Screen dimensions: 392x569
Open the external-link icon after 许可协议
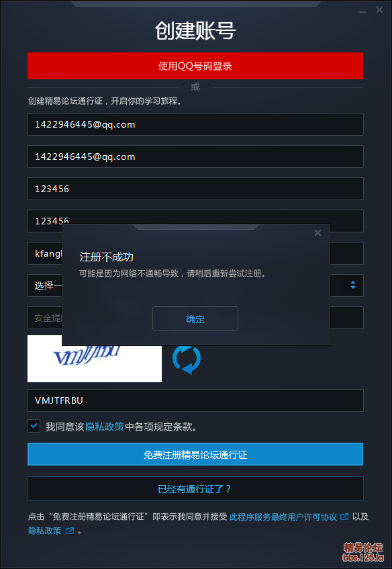tap(344, 517)
